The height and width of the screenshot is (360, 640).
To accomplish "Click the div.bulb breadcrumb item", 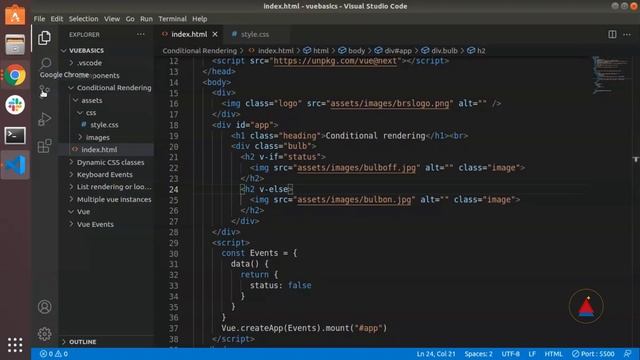I will coord(440,51).
